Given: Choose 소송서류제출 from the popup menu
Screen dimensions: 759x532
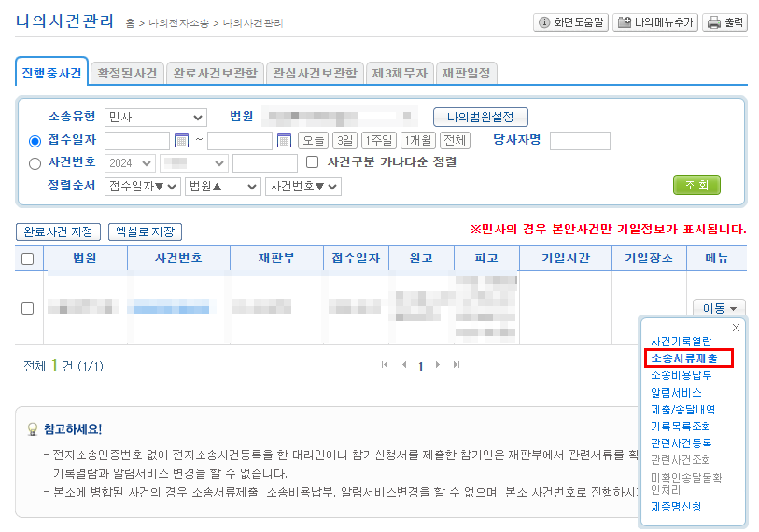Looking at the screenshot, I should coord(689,357).
